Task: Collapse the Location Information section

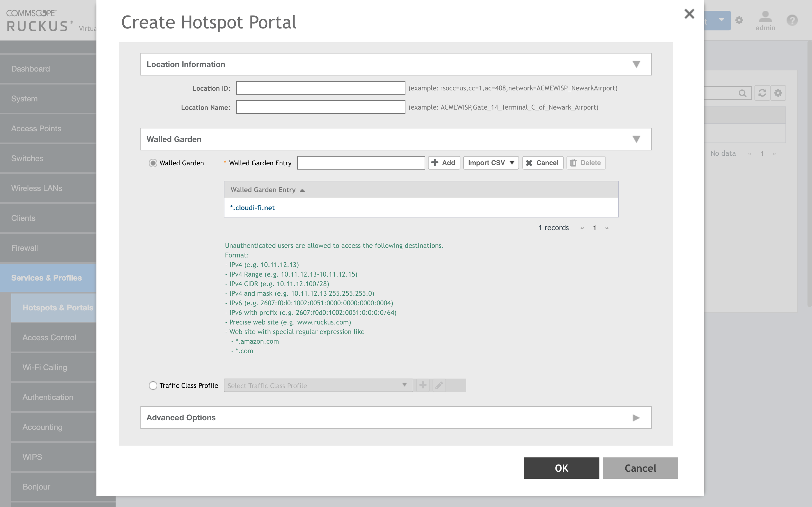Action: point(637,64)
